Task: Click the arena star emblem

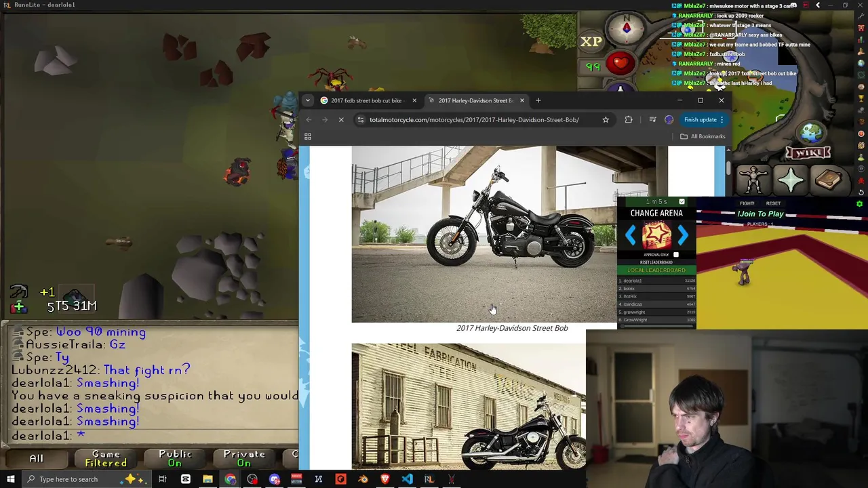Action: 656,236
